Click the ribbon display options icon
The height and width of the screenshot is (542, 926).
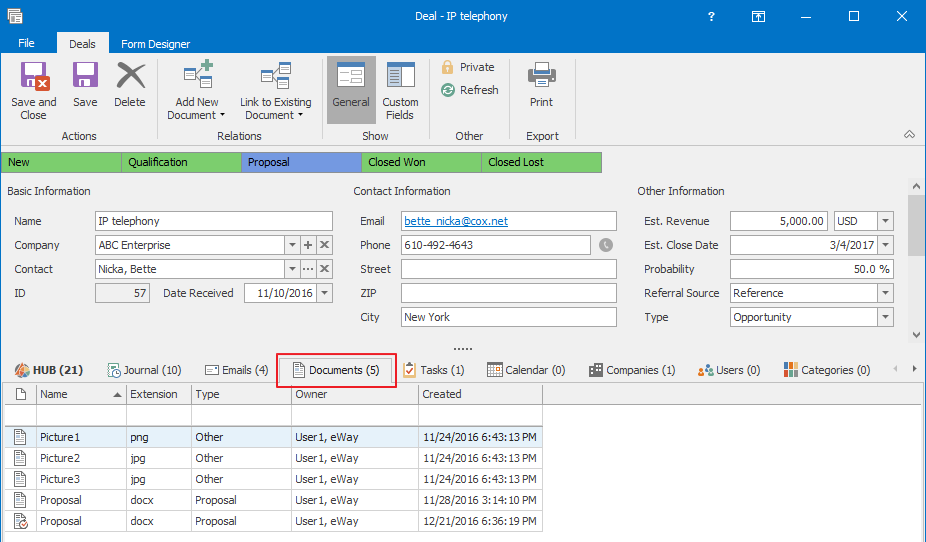(758, 17)
